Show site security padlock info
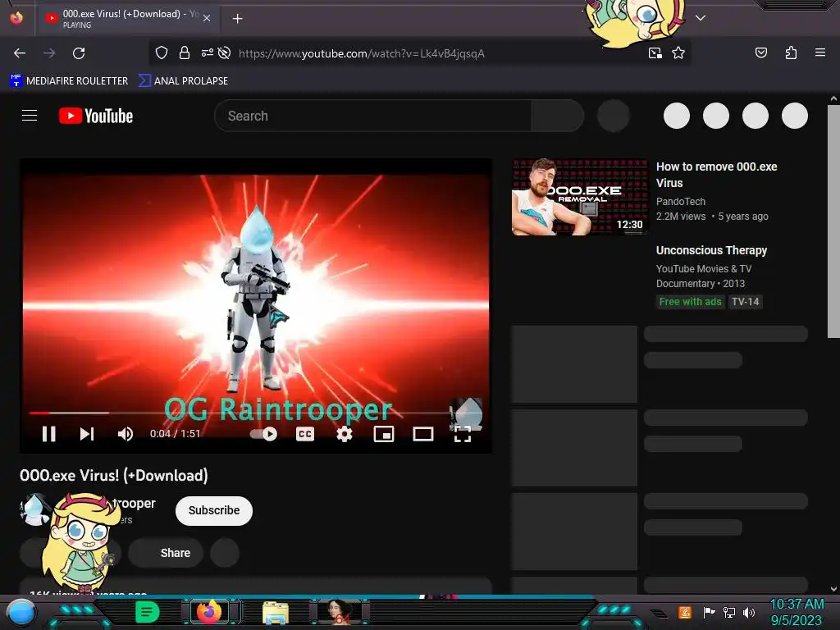This screenshot has height=630, width=840. (185, 53)
